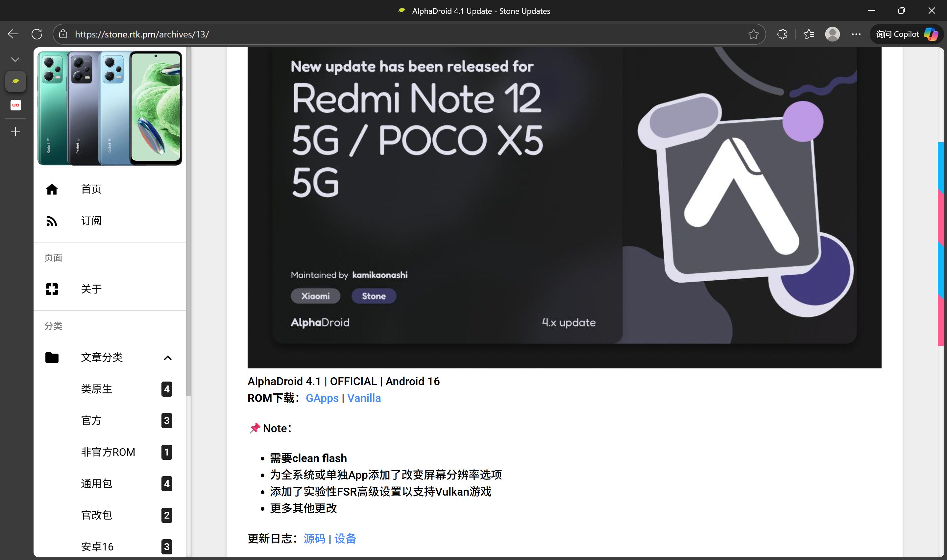
Task: Add page to favorites star icon
Action: [753, 34]
